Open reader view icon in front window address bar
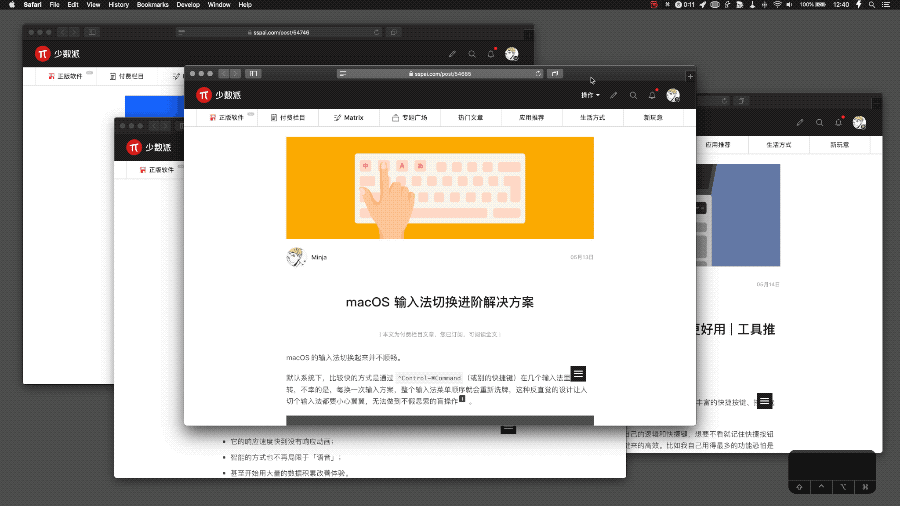 point(343,74)
